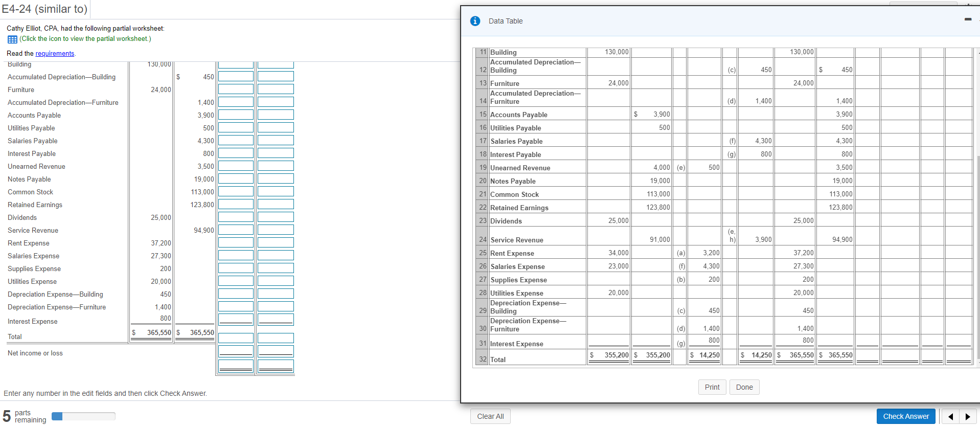Select first input for Rent Expense row
The image size is (980, 426).
coord(236,242)
